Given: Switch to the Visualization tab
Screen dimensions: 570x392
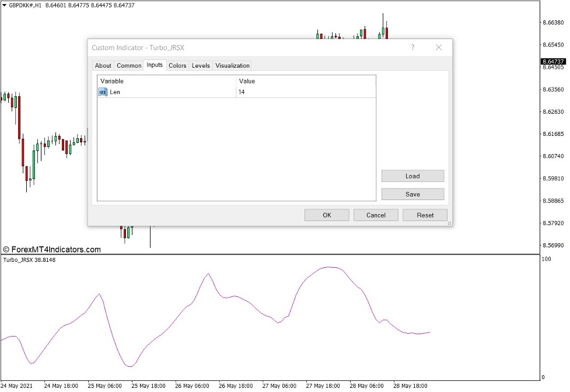Looking at the screenshot, I should (x=232, y=66).
